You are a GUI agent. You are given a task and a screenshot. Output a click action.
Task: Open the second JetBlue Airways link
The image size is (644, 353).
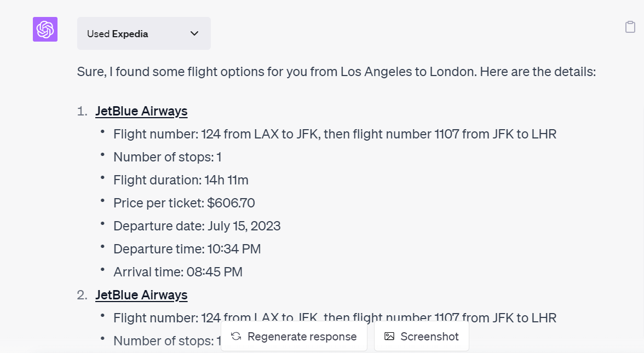tap(141, 294)
